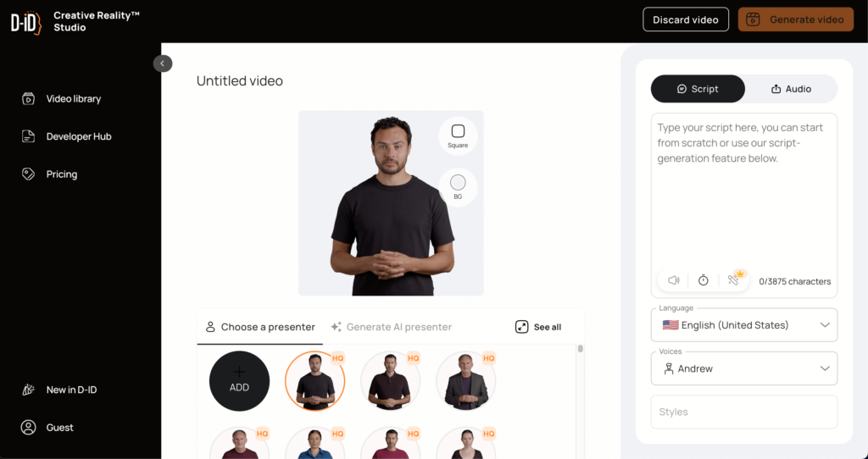Click the Discard video button
Viewport: 868px width, 459px height.
[685, 19]
